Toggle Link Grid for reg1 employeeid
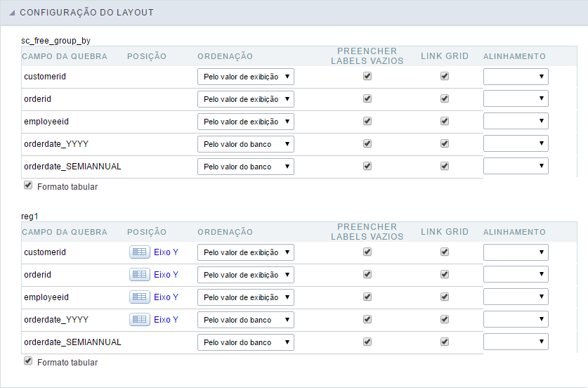The height and width of the screenshot is (388, 588). pos(445,297)
